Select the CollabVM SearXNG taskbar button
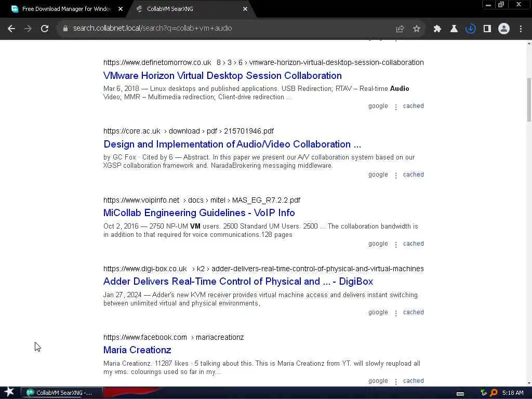The image size is (532, 399). 62,393
